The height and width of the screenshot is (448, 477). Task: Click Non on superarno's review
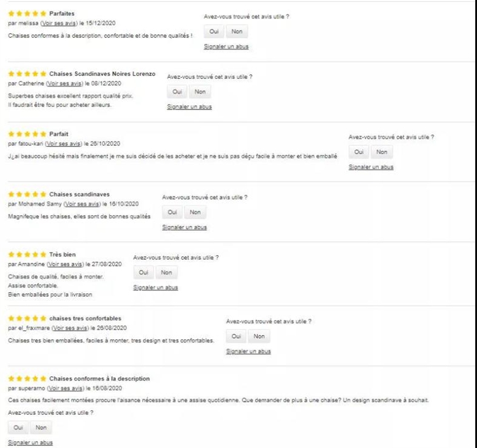click(x=41, y=428)
